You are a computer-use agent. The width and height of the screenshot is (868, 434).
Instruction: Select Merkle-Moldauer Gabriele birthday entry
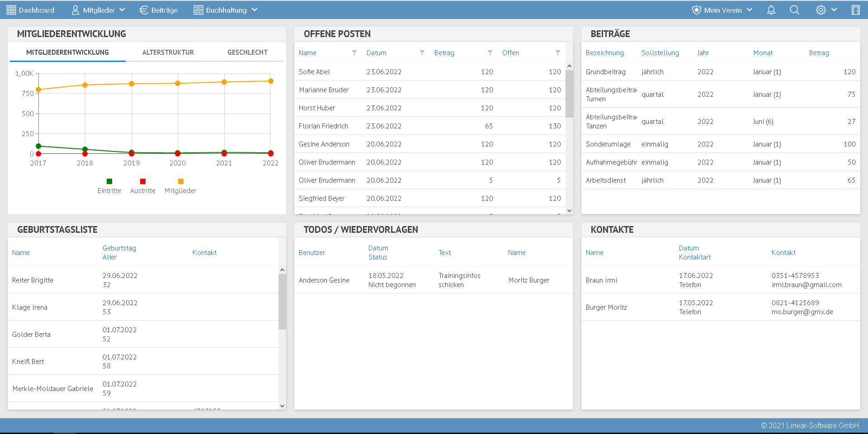(143, 388)
